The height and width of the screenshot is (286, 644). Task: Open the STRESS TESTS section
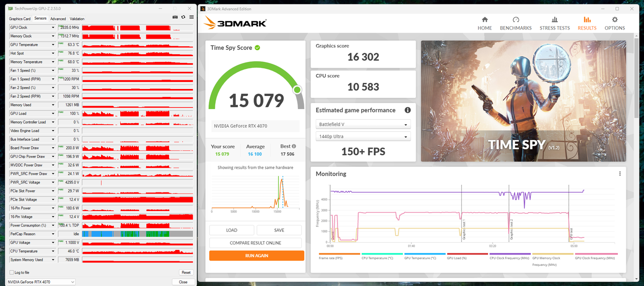[x=554, y=23]
